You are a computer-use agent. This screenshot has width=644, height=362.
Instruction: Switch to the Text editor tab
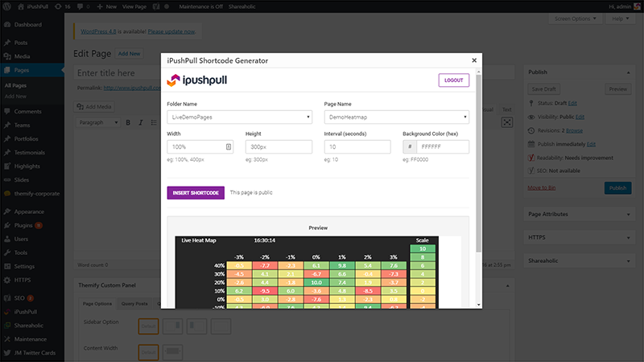(x=507, y=109)
